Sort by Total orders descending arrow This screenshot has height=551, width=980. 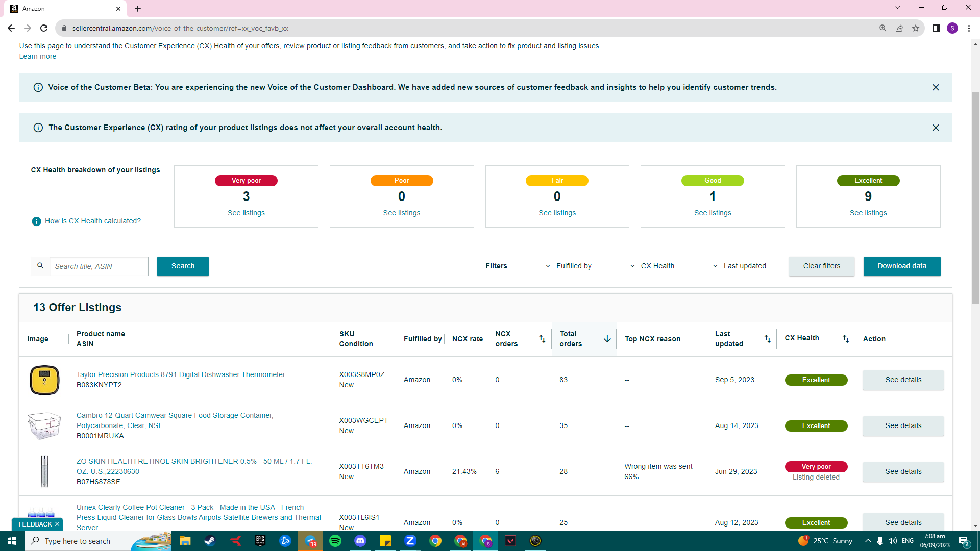(x=607, y=339)
